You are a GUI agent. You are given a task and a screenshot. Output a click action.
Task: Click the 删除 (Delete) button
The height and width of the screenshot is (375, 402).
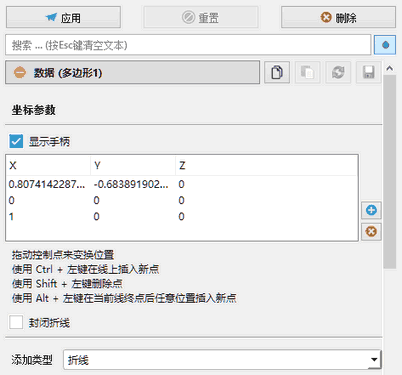coord(338,17)
